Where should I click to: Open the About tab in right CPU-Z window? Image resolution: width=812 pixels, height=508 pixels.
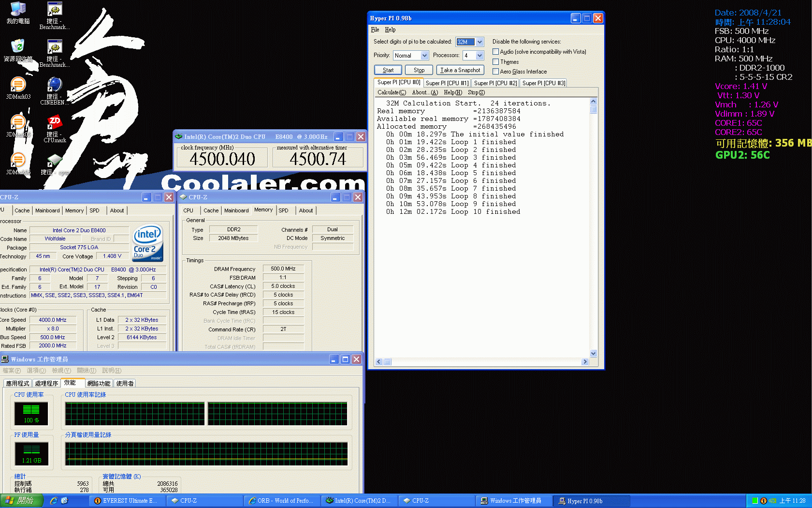tap(306, 210)
